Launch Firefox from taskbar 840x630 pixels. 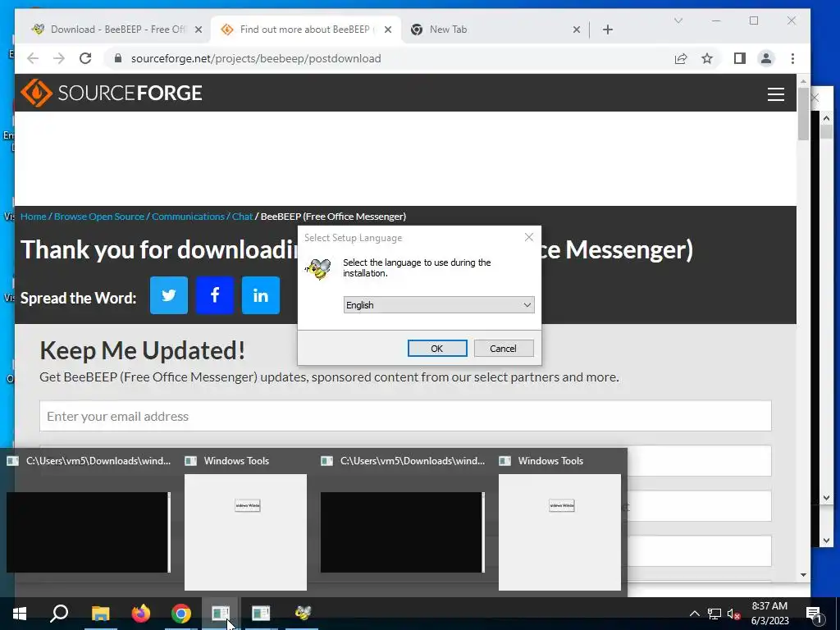(141, 614)
